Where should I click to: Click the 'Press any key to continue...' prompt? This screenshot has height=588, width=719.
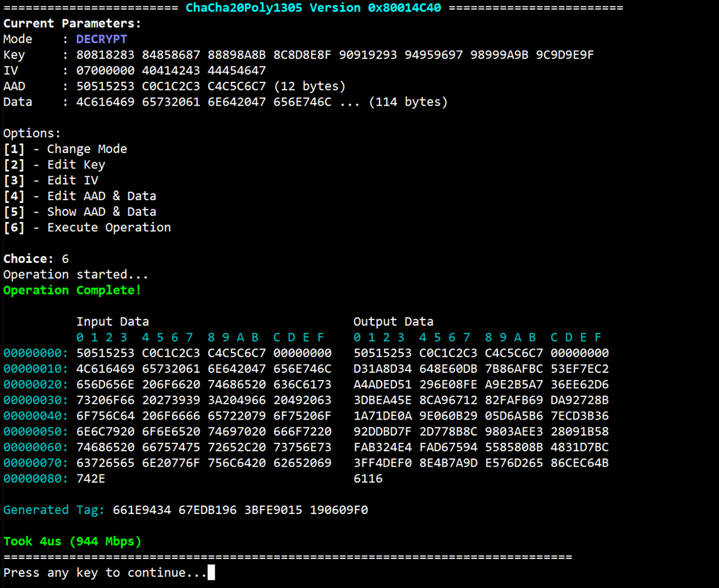point(105,573)
